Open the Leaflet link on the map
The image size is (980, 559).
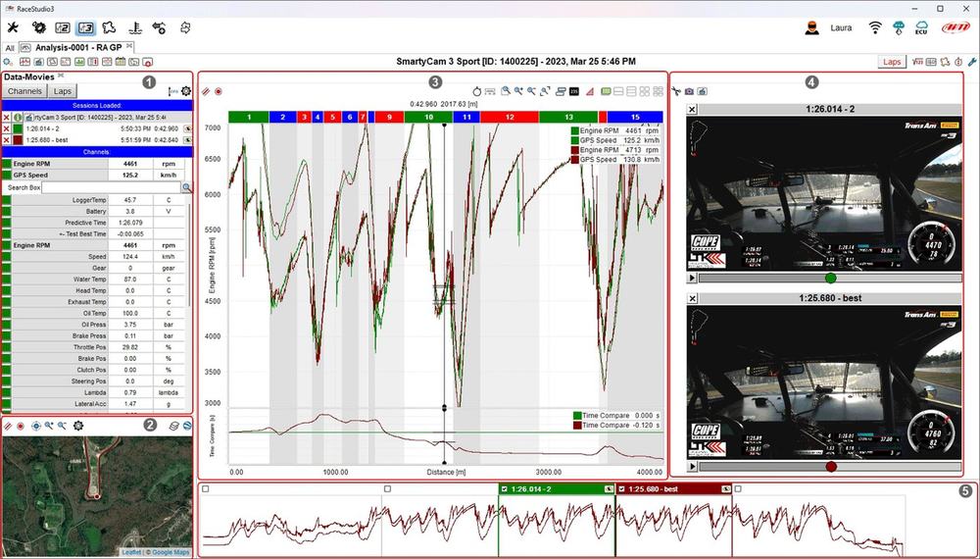tap(131, 552)
